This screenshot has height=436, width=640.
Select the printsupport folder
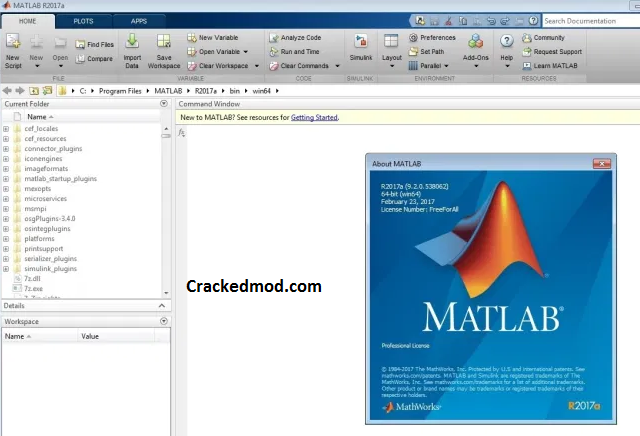coord(43,249)
